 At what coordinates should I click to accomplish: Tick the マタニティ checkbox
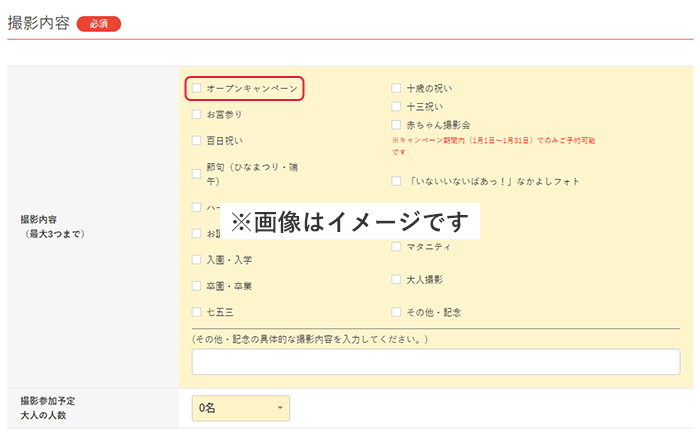tap(397, 247)
